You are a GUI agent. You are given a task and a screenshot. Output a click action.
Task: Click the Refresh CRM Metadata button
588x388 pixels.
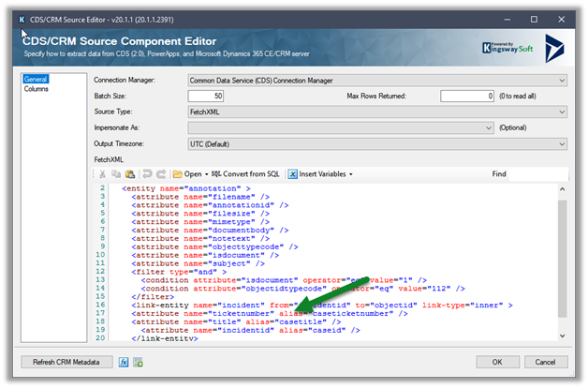click(66, 362)
